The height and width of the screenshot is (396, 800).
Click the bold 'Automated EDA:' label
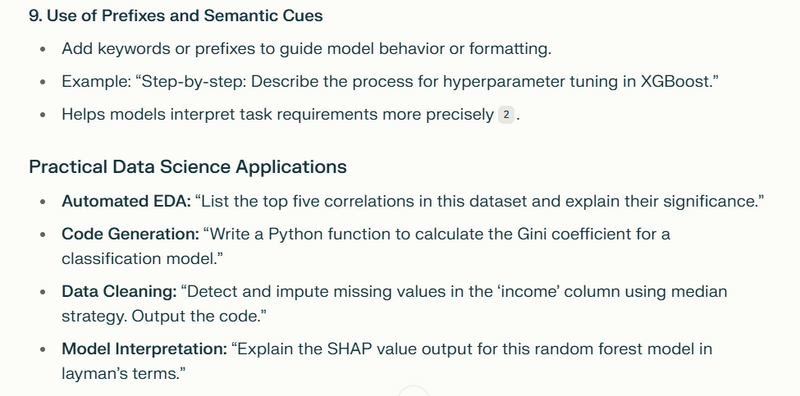click(x=126, y=202)
